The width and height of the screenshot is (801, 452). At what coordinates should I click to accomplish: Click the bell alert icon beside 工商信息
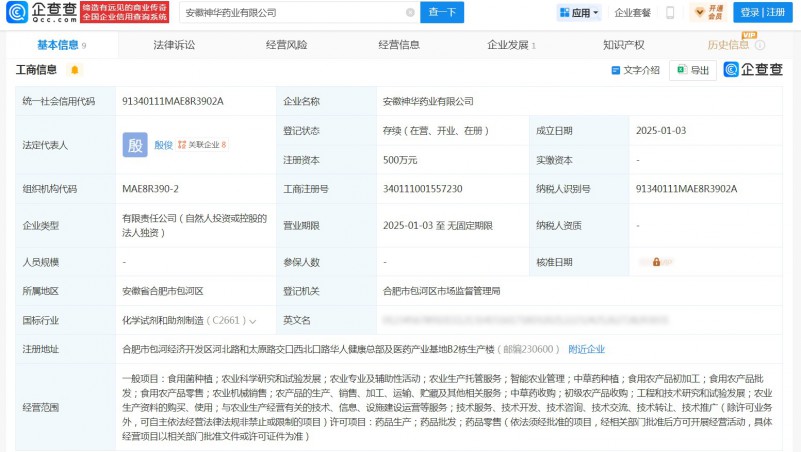[x=75, y=70]
